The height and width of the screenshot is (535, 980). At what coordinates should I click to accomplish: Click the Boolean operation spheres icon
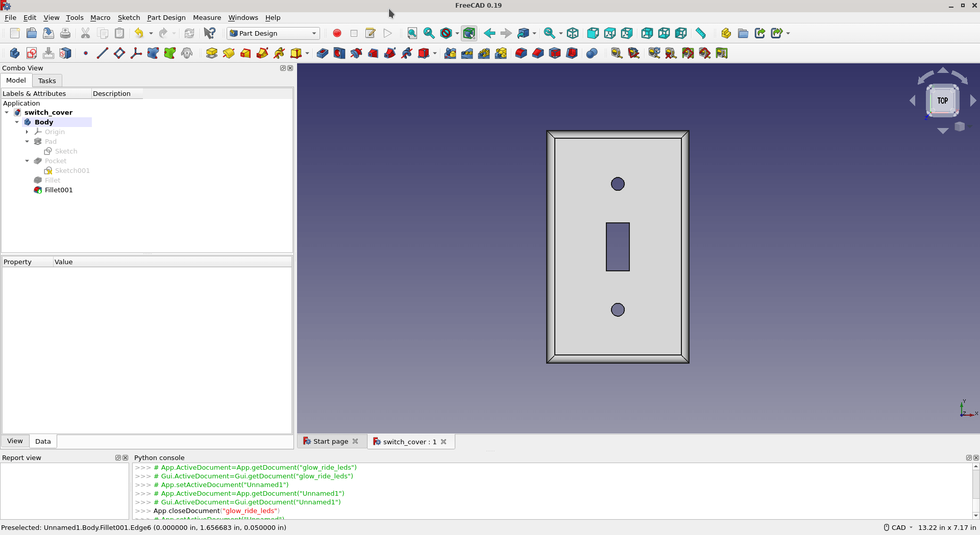(592, 53)
